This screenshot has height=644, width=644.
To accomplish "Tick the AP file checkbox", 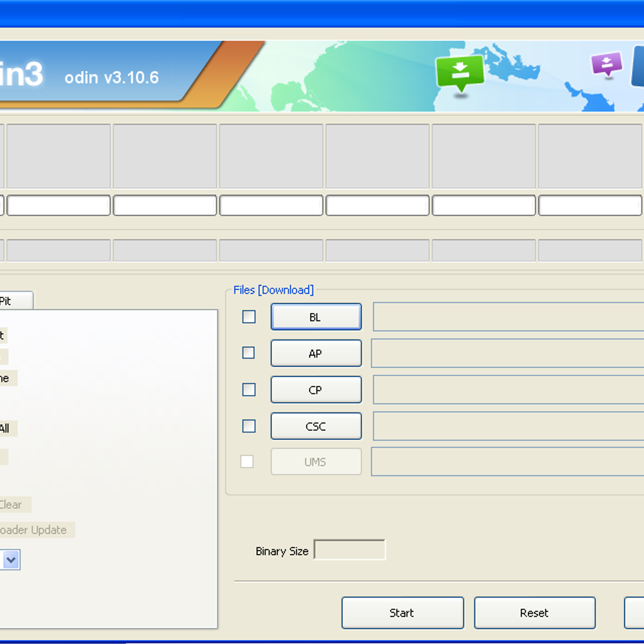I will (248, 353).
